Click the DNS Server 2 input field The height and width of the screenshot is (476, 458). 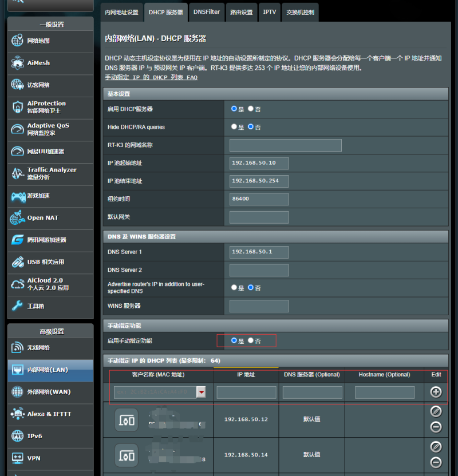(x=259, y=270)
